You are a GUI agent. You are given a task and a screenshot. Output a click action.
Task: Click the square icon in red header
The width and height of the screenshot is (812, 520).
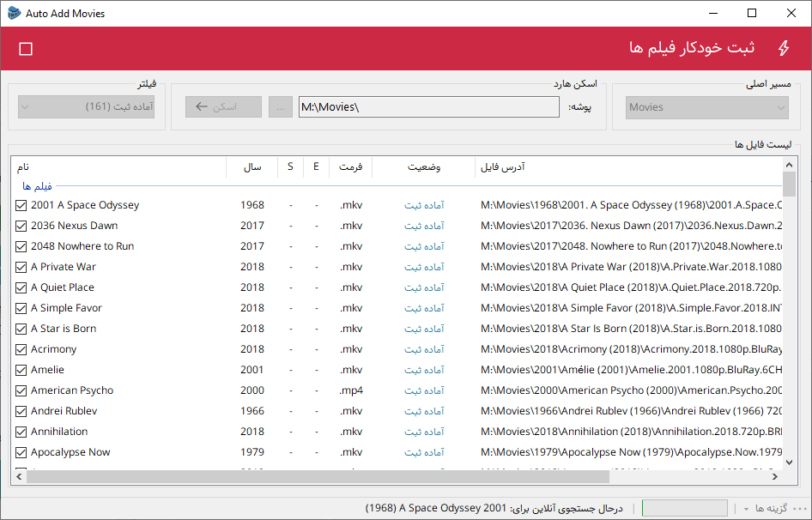(x=26, y=49)
